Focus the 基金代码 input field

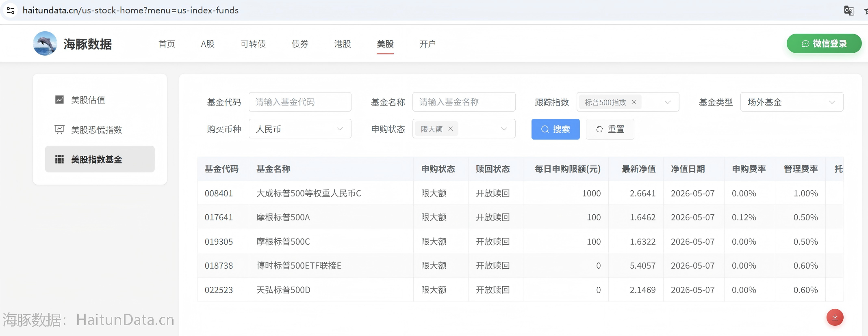coord(300,102)
